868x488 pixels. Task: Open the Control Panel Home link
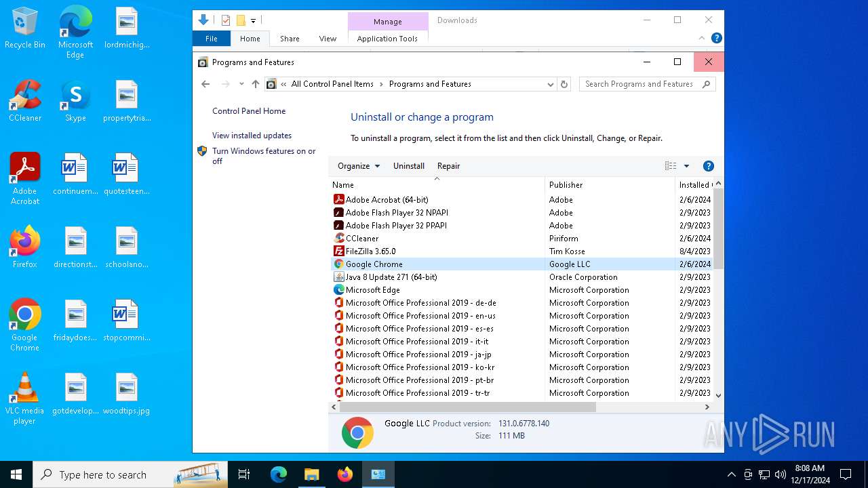tap(249, 111)
